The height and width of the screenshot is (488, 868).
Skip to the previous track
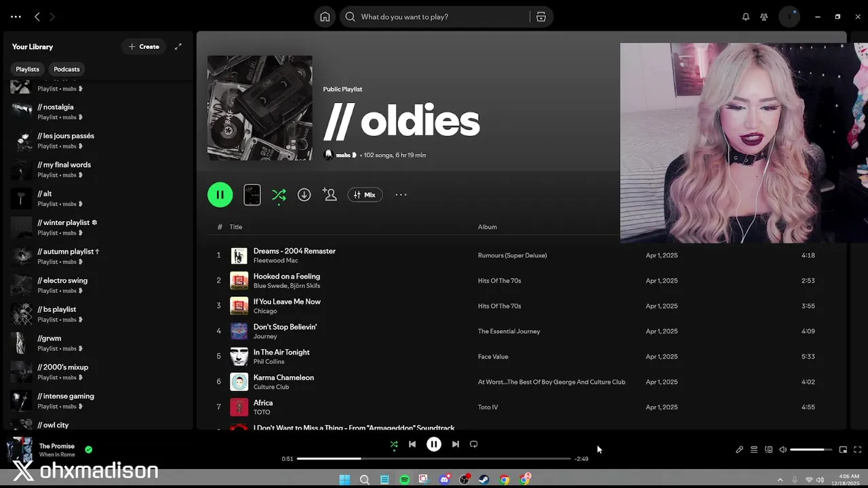[412, 445]
